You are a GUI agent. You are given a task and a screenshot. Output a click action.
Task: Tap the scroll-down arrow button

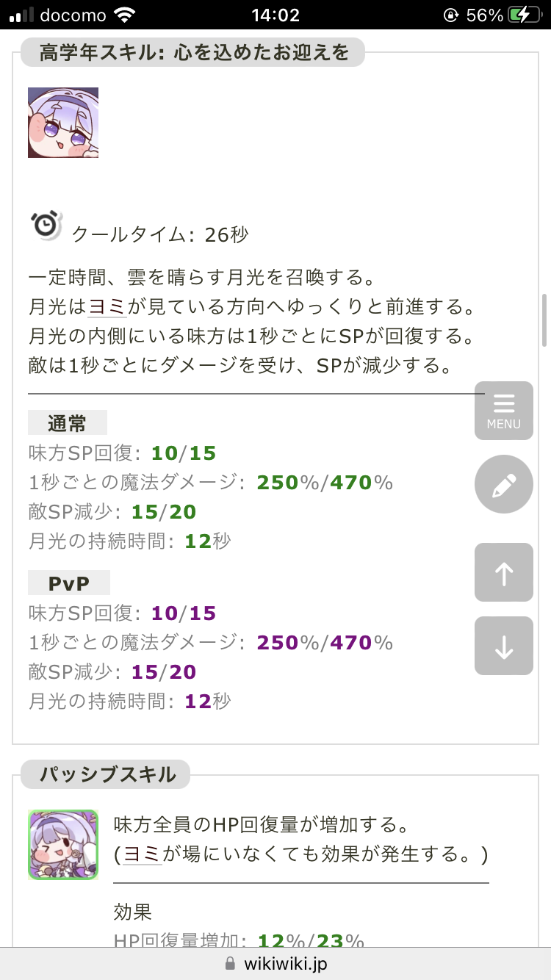[x=504, y=646]
